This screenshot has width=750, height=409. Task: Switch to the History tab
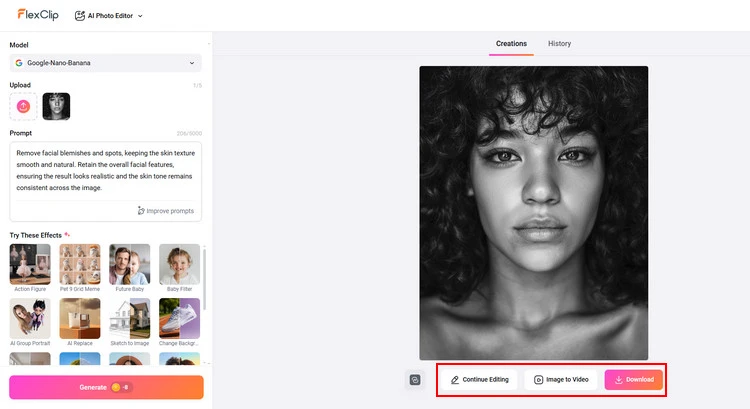pos(559,44)
